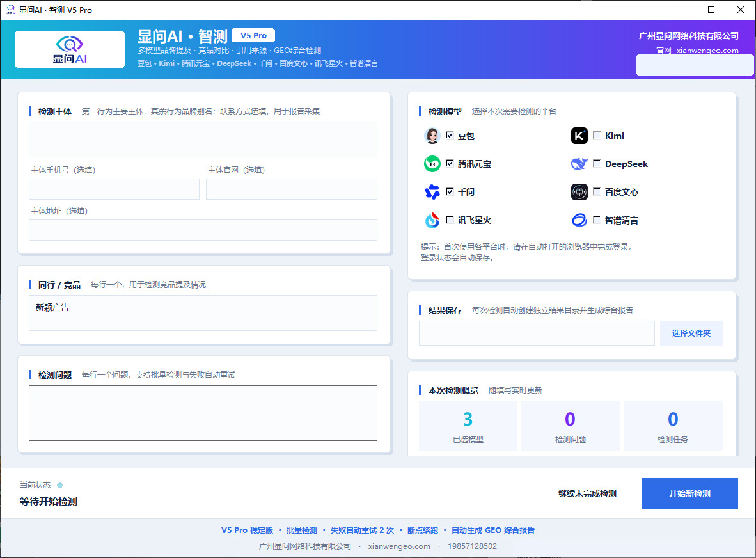Image resolution: width=756 pixels, height=558 pixels.
Task: Click the Kimi logo icon
Action: point(579,136)
